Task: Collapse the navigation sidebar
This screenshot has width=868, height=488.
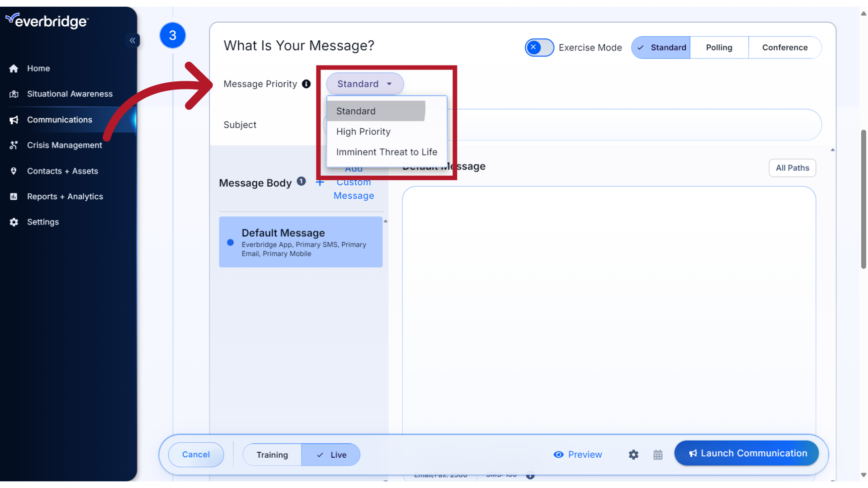Action: click(132, 40)
